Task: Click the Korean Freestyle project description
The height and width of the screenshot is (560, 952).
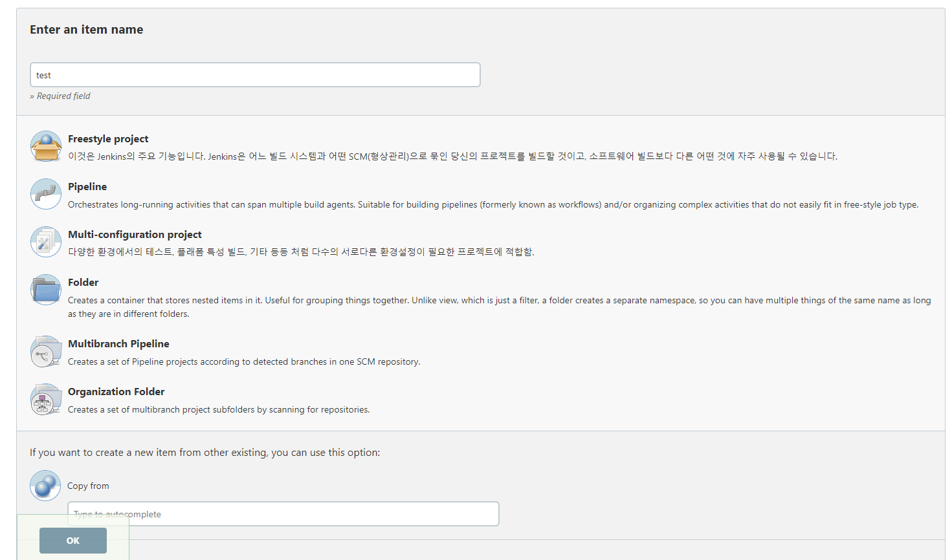Action: click(453, 156)
